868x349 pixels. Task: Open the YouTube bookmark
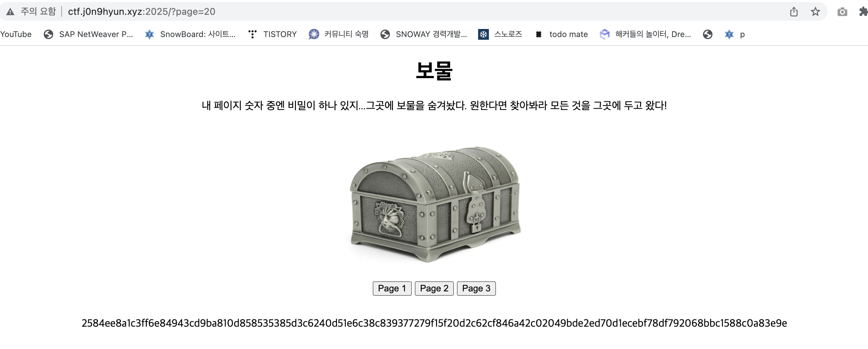[15, 34]
